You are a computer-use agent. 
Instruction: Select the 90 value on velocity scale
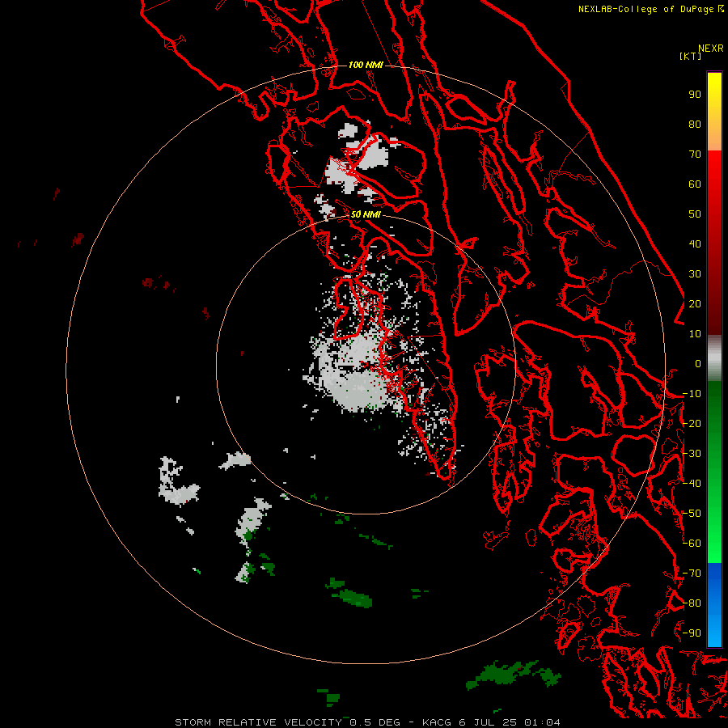click(x=695, y=95)
